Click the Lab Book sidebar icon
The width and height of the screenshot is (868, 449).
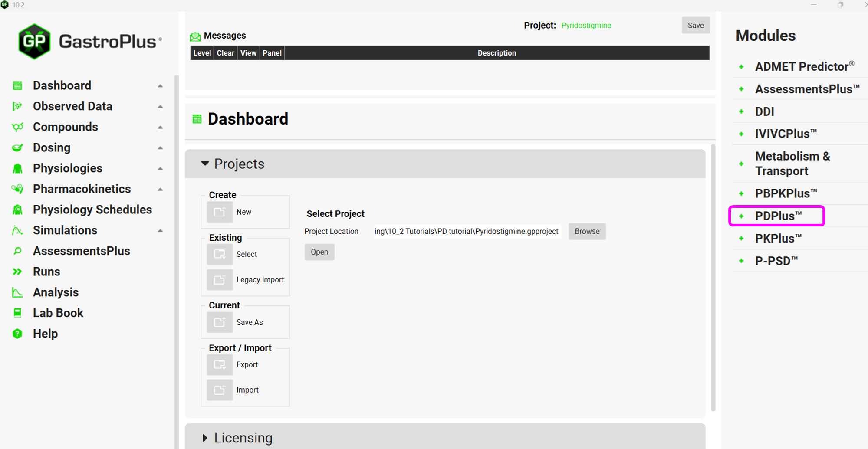[17, 313]
